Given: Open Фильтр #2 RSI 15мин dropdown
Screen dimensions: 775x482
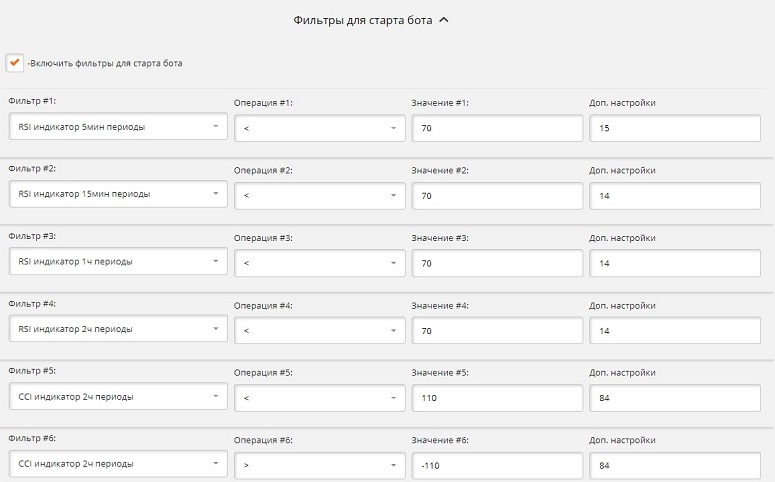Looking at the screenshot, I should pos(118,194).
